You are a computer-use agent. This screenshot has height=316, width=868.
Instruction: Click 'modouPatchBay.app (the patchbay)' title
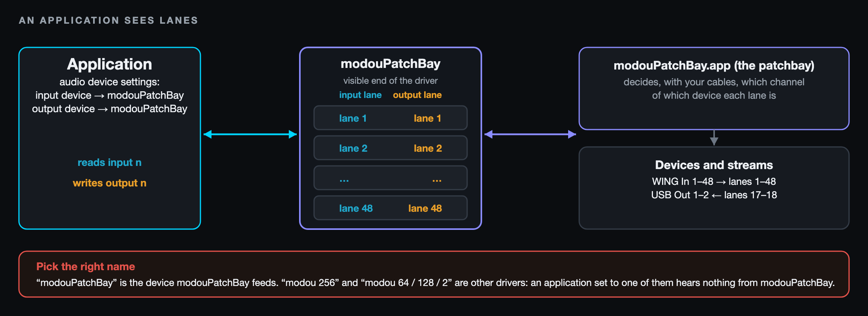[714, 65]
